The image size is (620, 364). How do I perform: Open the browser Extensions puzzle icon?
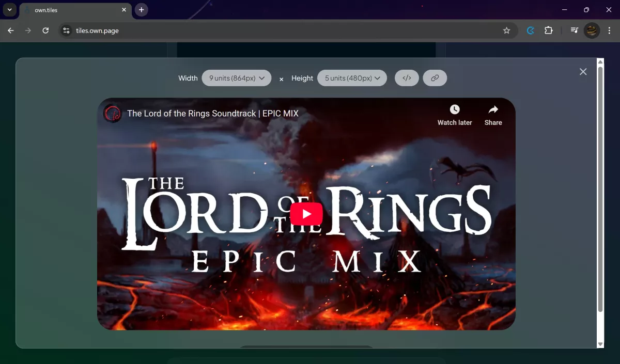pos(549,30)
